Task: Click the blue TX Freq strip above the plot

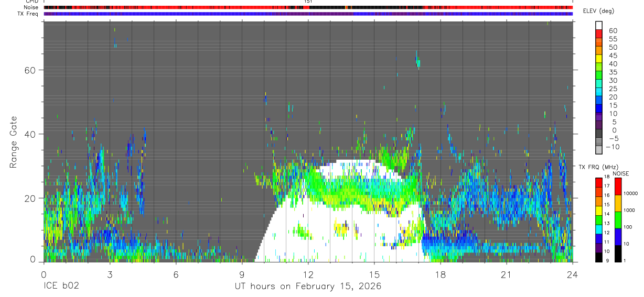Action: tap(308, 14)
